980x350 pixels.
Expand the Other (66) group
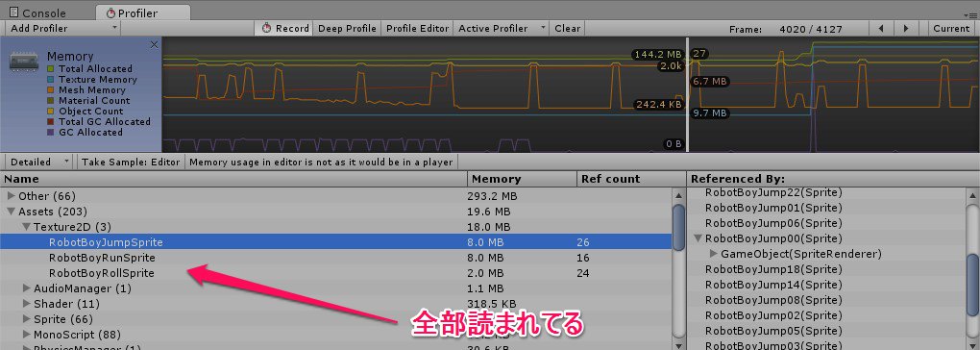(12, 196)
